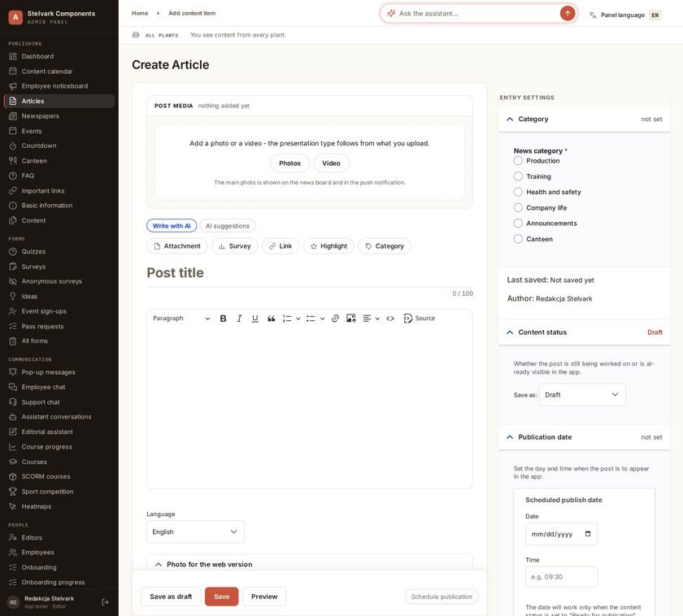Select the Training news category
The width and height of the screenshot is (683, 616).
[x=518, y=176]
